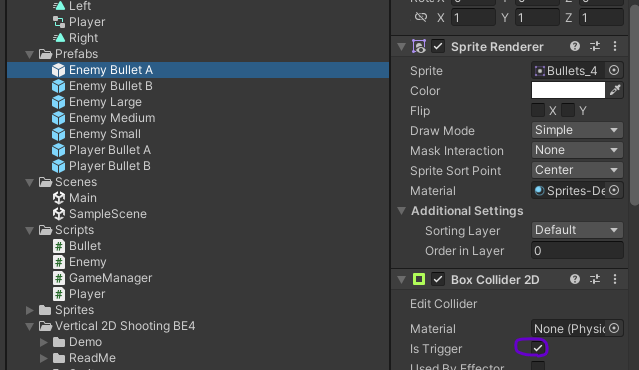639x370 pixels.
Task: Click the Enemy Bullet B prefab cube icon
Action: (59, 86)
